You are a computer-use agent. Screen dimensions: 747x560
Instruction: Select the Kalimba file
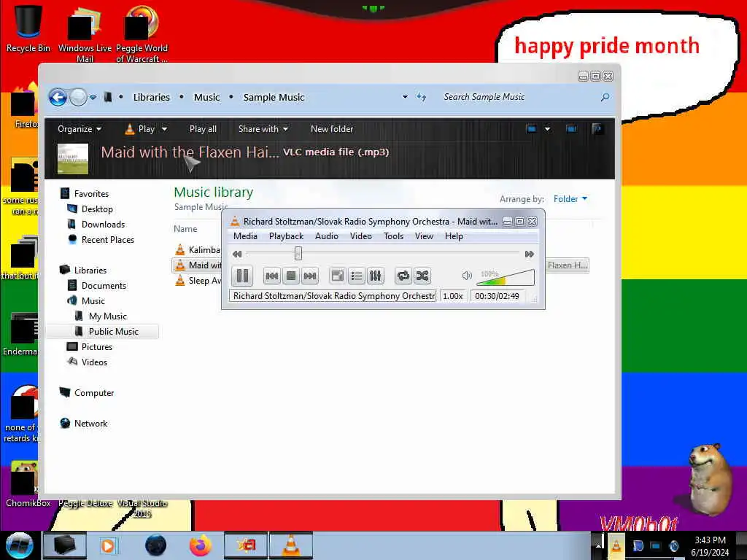click(198, 250)
